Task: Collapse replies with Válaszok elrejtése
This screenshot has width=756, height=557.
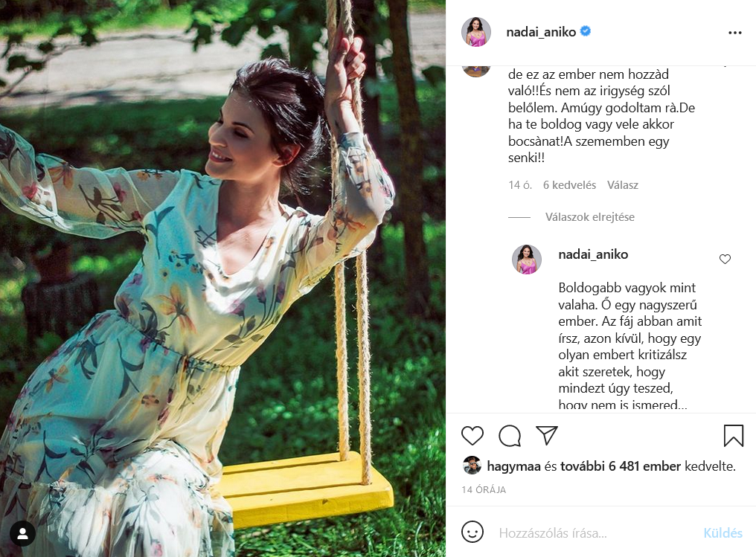Action: (x=589, y=217)
